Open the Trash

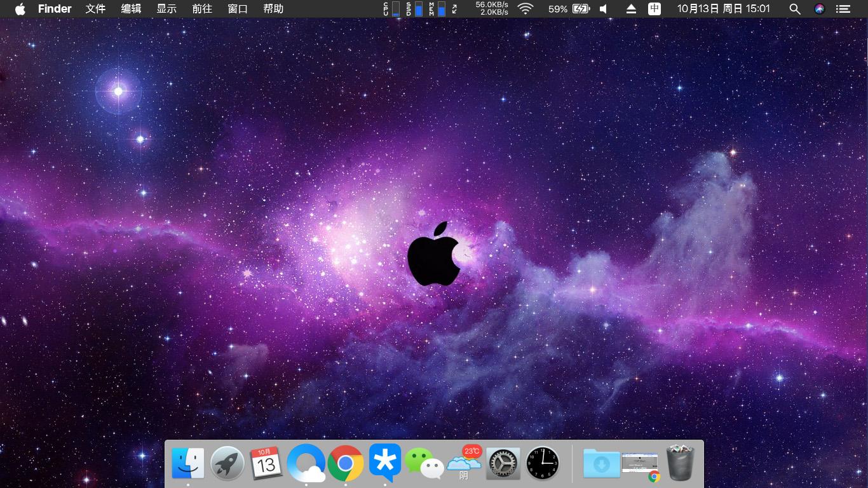click(x=679, y=464)
